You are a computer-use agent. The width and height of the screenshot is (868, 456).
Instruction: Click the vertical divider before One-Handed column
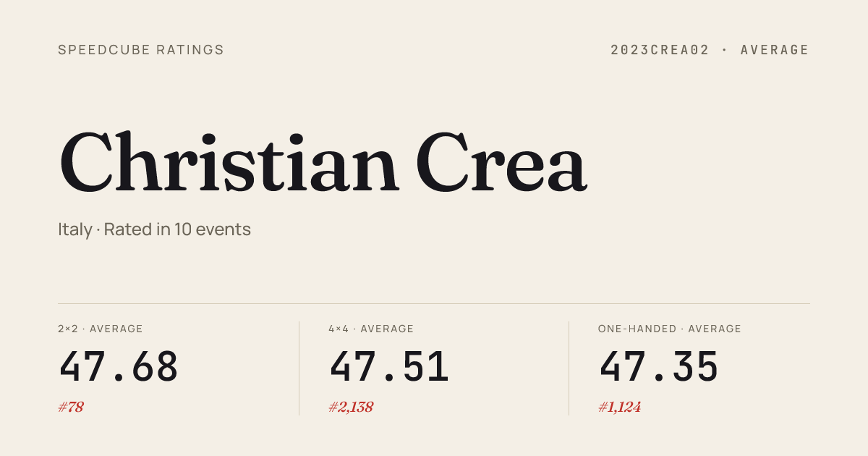(x=569, y=368)
